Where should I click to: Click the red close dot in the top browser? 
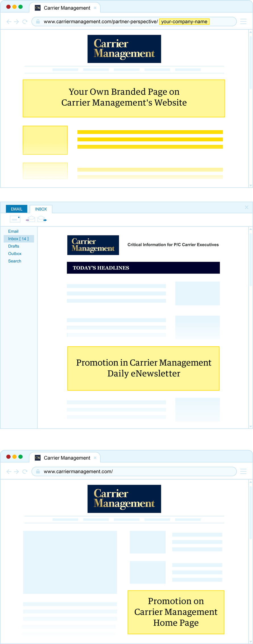(9, 7)
